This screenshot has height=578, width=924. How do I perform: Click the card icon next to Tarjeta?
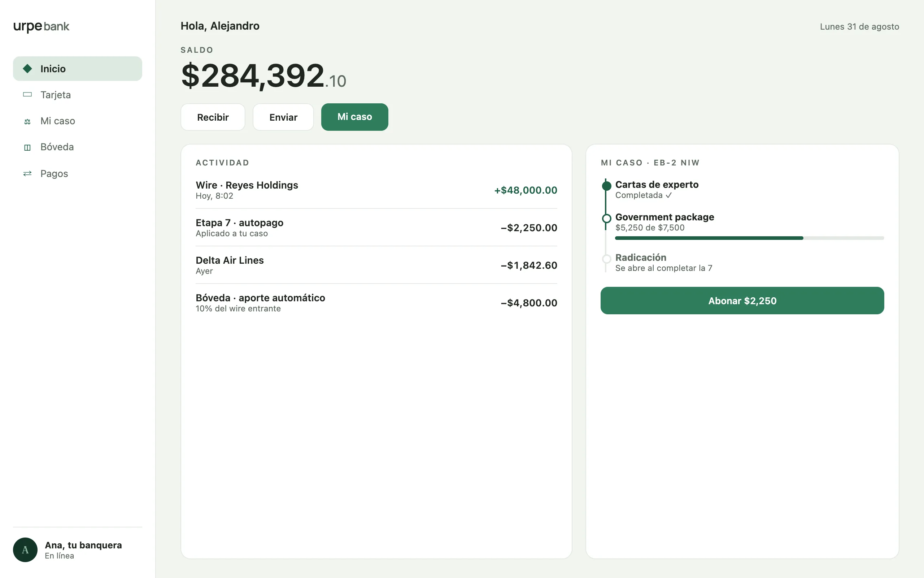[x=27, y=94]
